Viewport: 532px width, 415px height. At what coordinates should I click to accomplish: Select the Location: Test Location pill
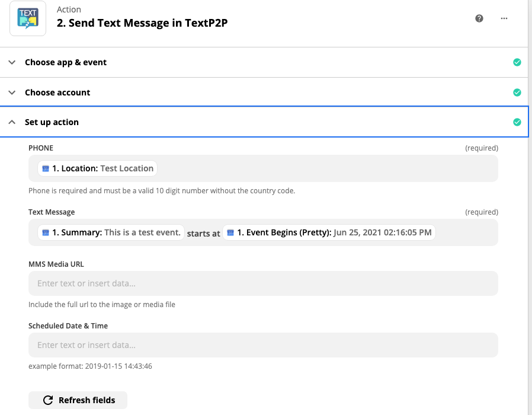(x=97, y=168)
